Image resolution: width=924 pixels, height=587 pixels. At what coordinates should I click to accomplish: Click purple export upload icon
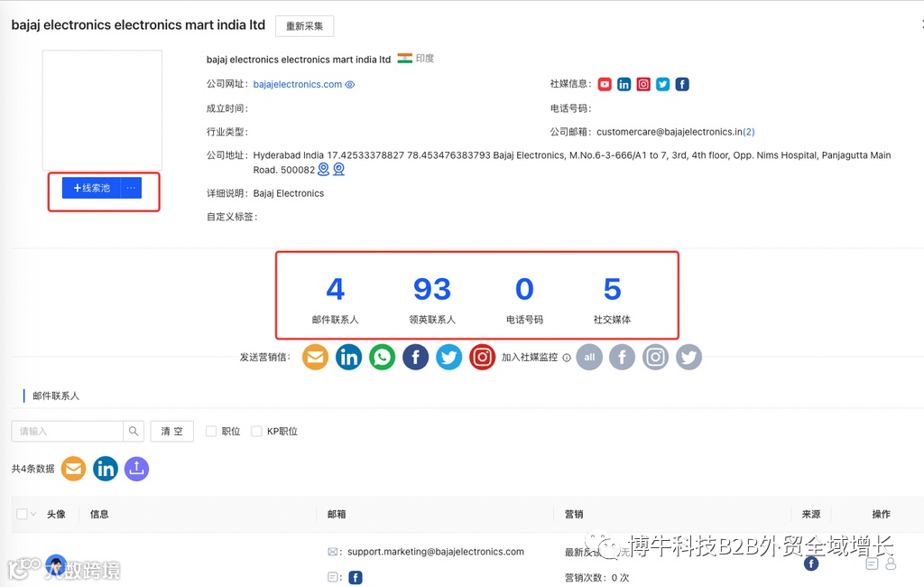point(137,469)
